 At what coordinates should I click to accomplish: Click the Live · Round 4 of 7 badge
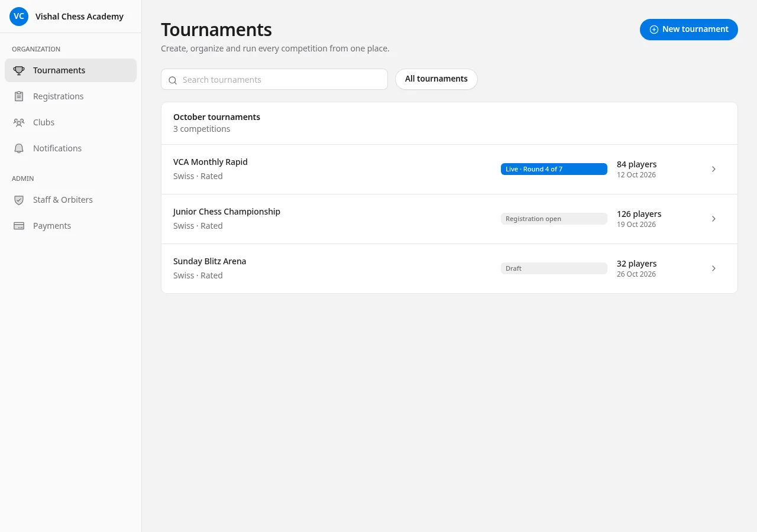click(x=554, y=169)
